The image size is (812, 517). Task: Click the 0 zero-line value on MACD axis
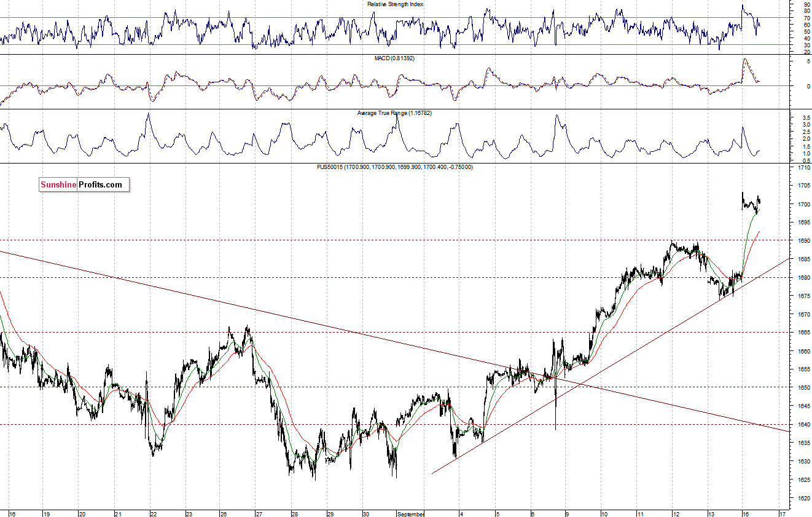[x=808, y=86]
